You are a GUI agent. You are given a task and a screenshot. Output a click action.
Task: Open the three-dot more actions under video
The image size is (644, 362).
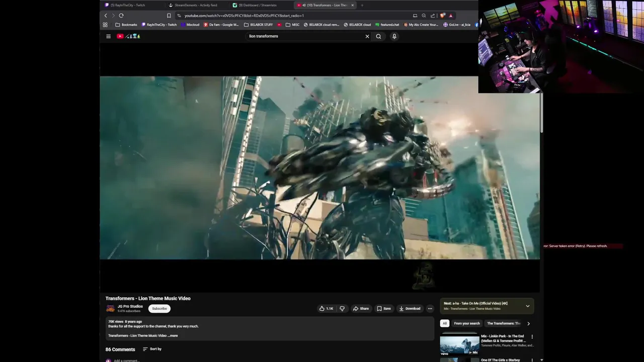coord(430,309)
